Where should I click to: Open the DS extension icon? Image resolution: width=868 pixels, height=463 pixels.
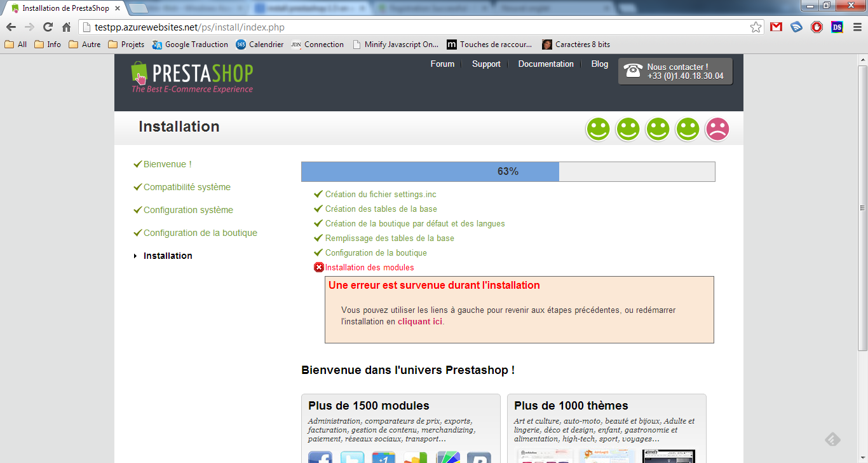pyautogui.click(x=837, y=27)
